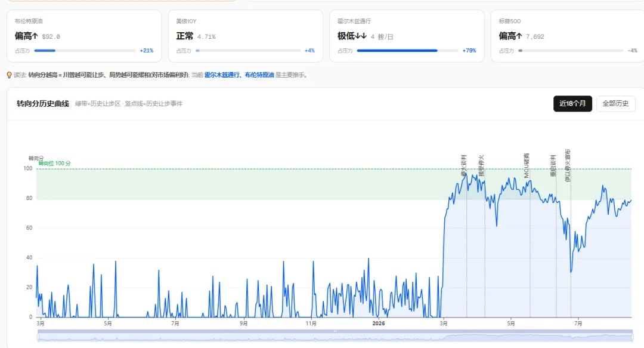Click the 重启谈判 event marker label
Image resolution: width=644 pixels, height=348 pixels.
point(553,166)
